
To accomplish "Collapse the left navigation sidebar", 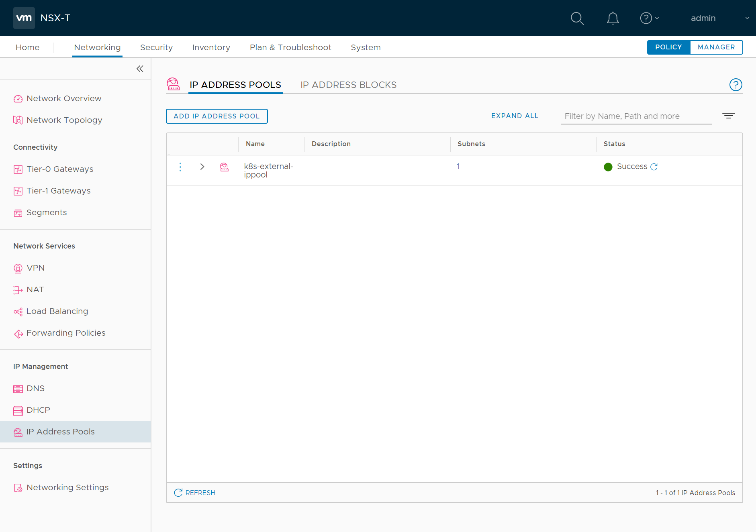I will point(140,69).
